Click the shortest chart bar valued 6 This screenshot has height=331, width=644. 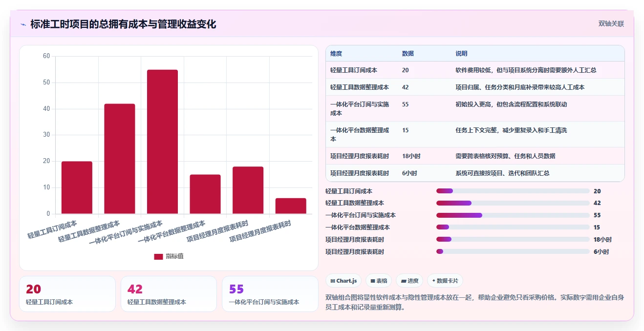[291, 206]
